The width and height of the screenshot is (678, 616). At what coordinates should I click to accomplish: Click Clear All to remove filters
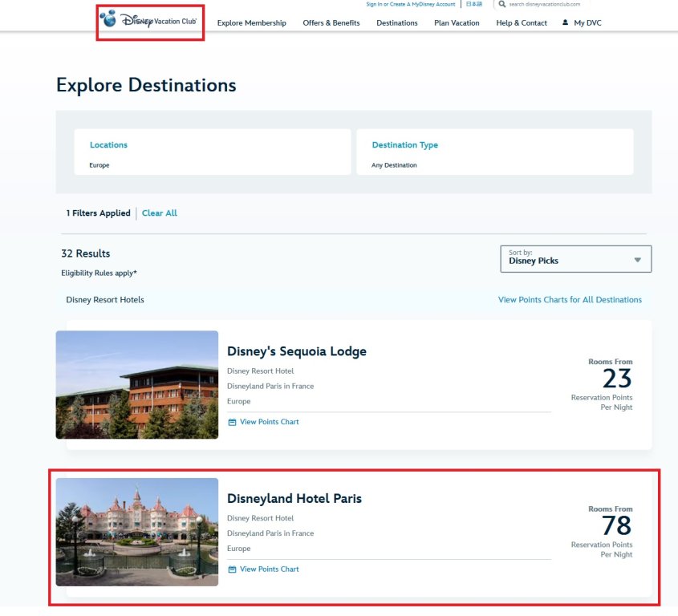(159, 213)
